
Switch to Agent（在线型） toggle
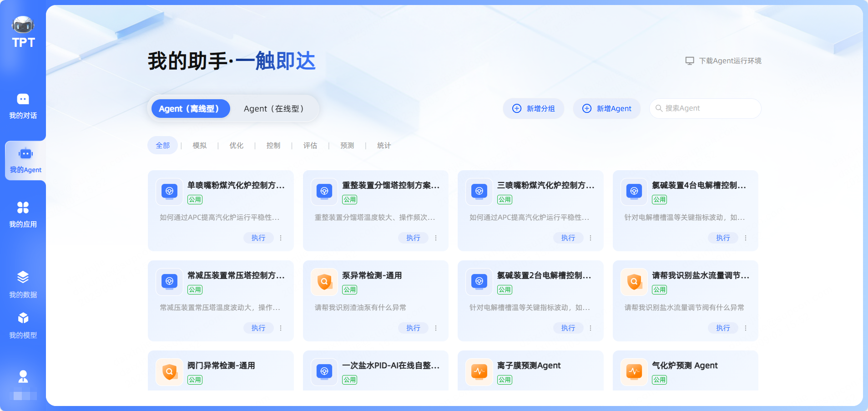coord(273,109)
